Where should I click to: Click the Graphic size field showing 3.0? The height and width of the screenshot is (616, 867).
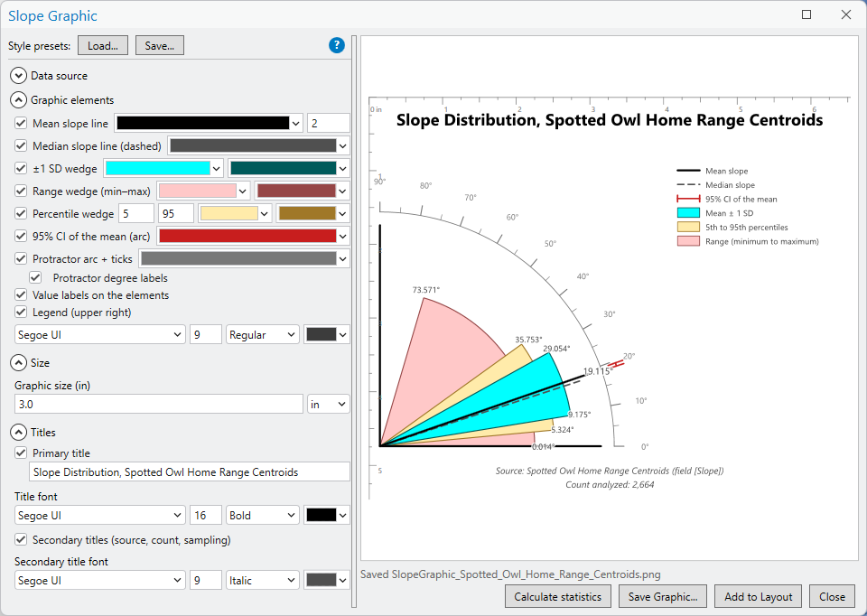click(159, 405)
